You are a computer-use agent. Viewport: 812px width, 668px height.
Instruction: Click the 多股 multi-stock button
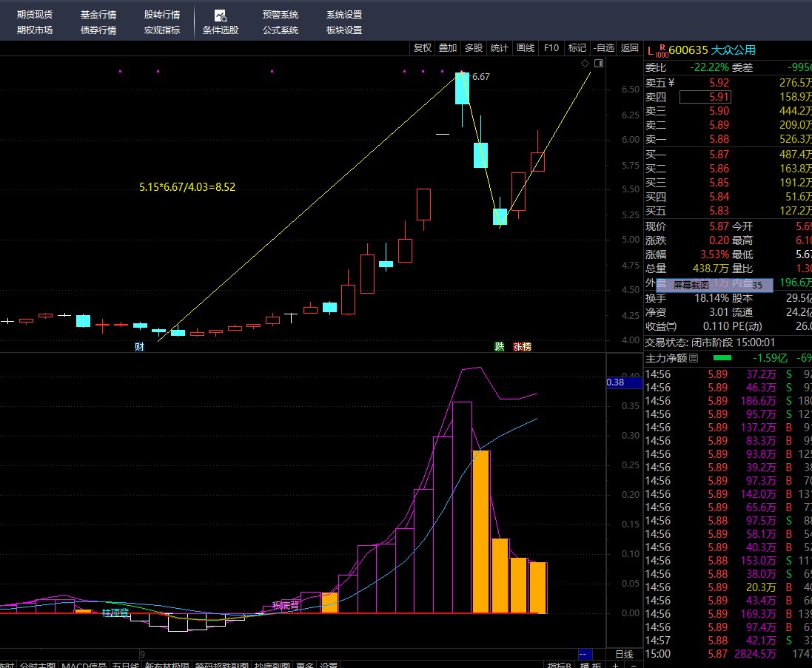pos(474,47)
